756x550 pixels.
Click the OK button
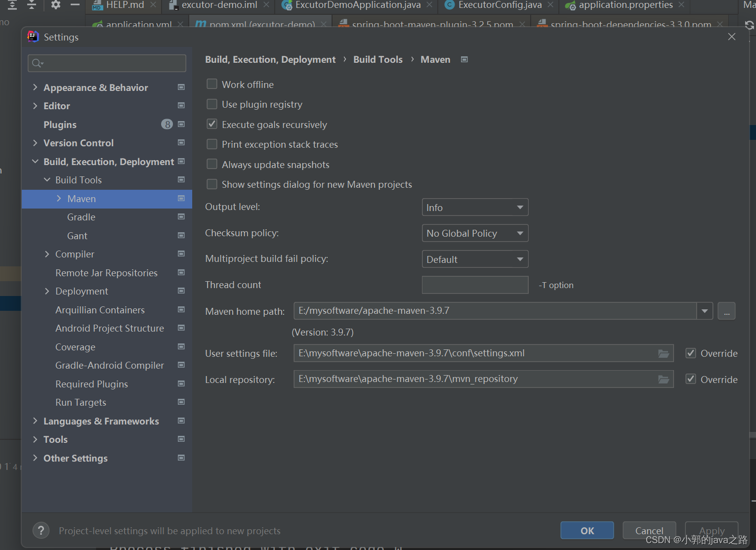(x=587, y=531)
